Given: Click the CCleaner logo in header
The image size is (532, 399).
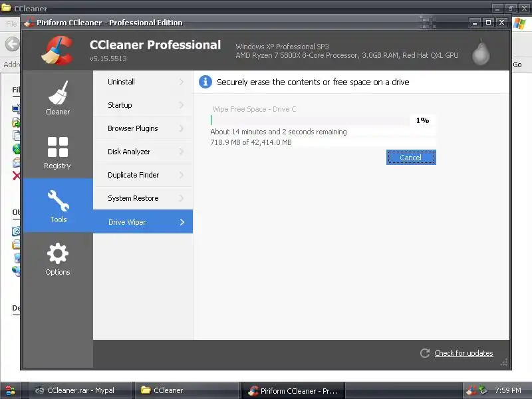Looking at the screenshot, I should point(58,51).
